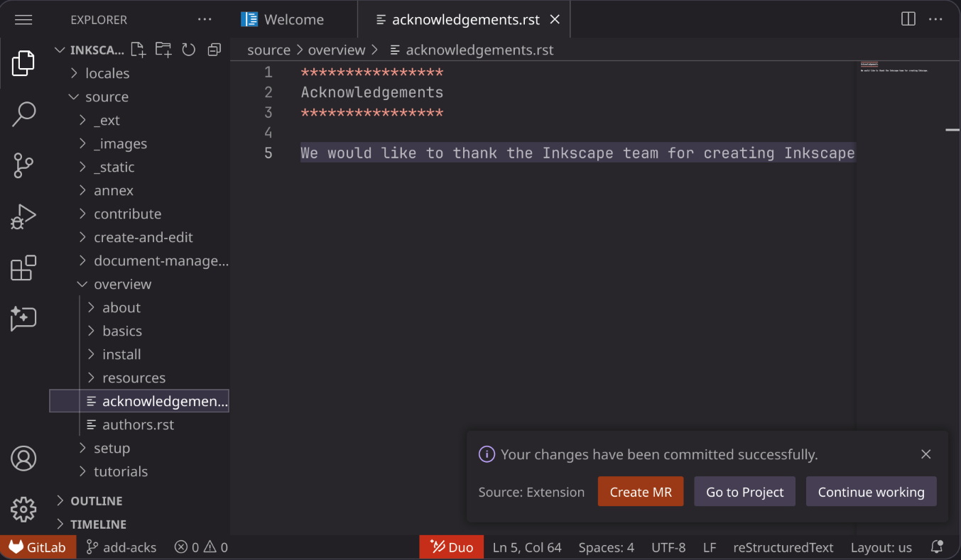The width and height of the screenshot is (961, 560).
Task: Expand the OUTLINE section
Action: point(139,500)
